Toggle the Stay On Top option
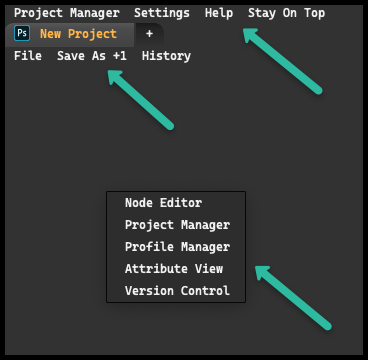Viewport: 368px width, 360px height. tap(286, 13)
